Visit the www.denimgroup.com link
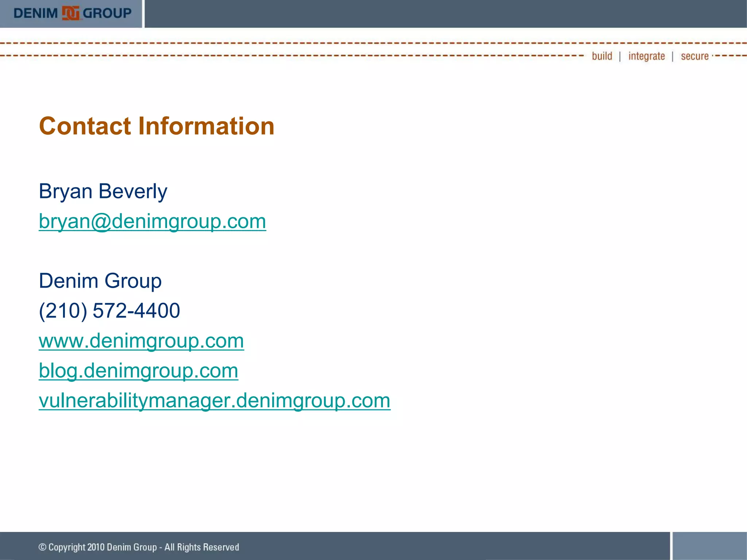This screenshot has width=747, height=560. coord(142,341)
